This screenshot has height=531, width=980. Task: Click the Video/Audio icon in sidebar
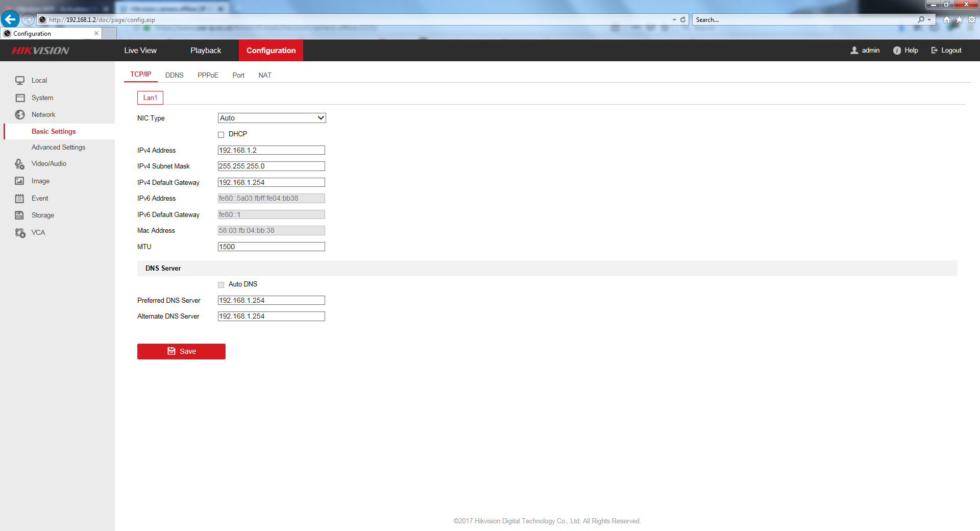pos(20,164)
